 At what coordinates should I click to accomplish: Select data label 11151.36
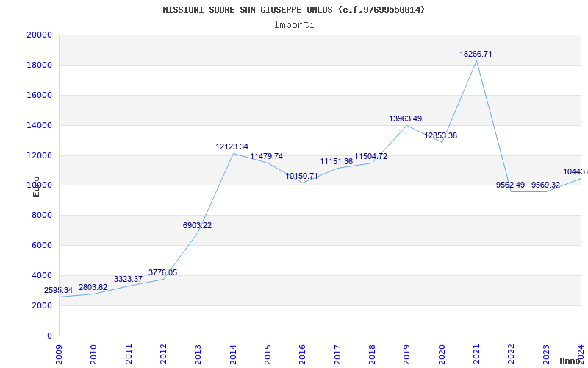coord(337,161)
